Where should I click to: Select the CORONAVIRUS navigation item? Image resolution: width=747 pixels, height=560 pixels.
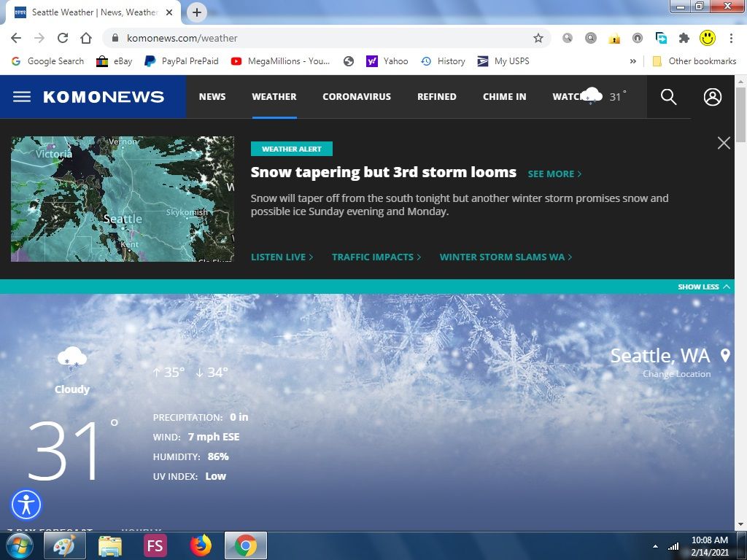coord(357,97)
